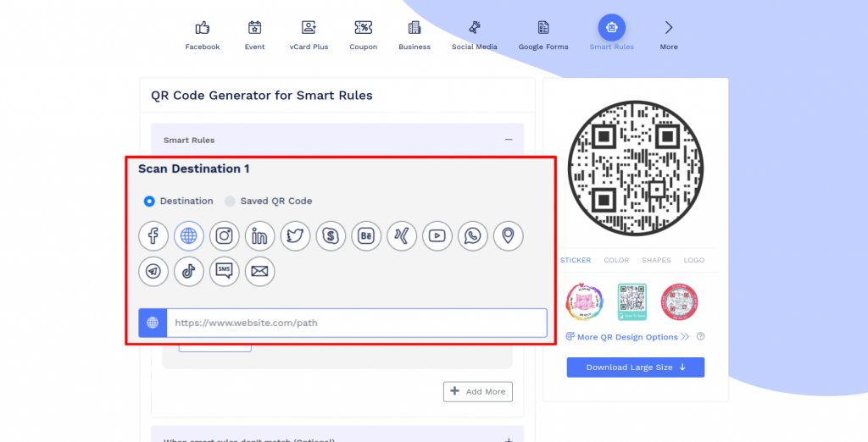Choose WhatsApp as scan destination
Image resolution: width=868 pixels, height=442 pixels.
point(472,235)
